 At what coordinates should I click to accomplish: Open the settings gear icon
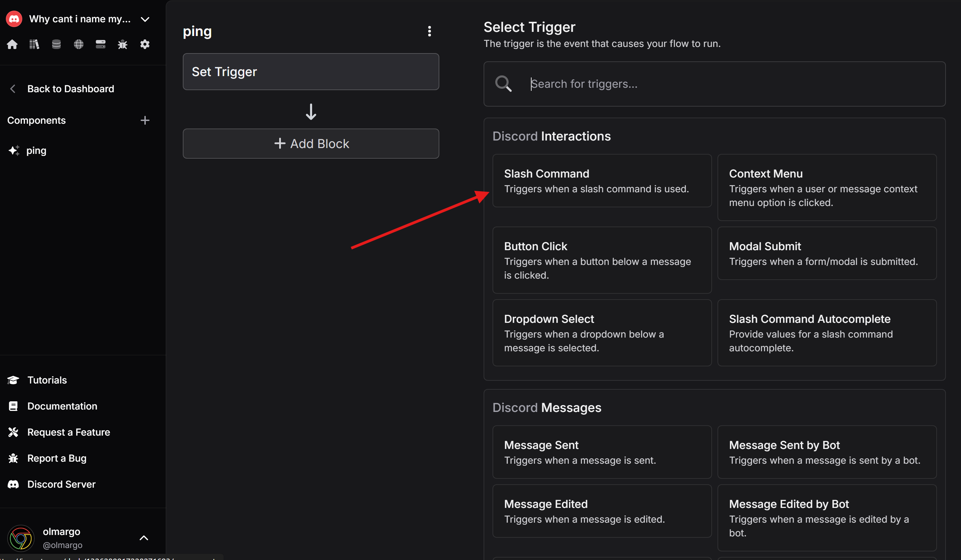coord(145,44)
